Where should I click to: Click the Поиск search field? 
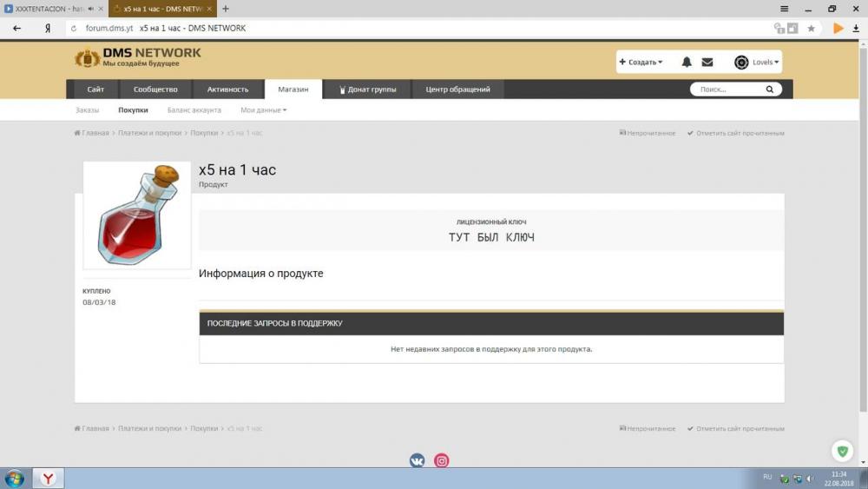coord(727,89)
